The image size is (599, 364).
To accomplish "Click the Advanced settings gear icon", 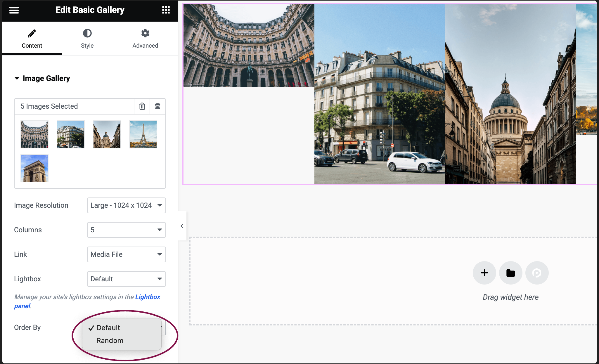I will [145, 33].
